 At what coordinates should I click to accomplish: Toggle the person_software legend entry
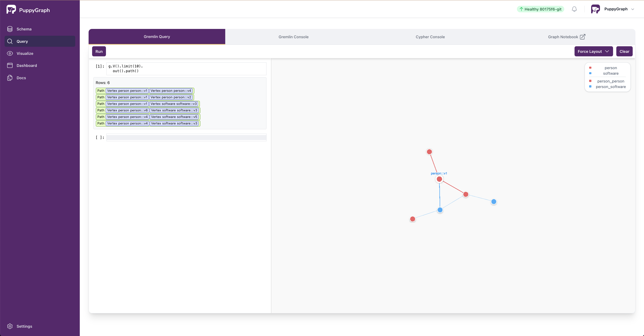click(611, 87)
